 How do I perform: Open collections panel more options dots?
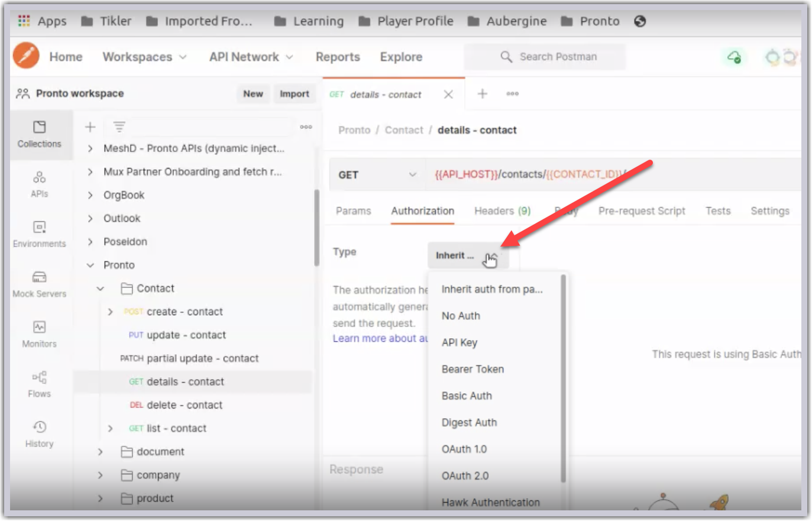click(306, 127)
